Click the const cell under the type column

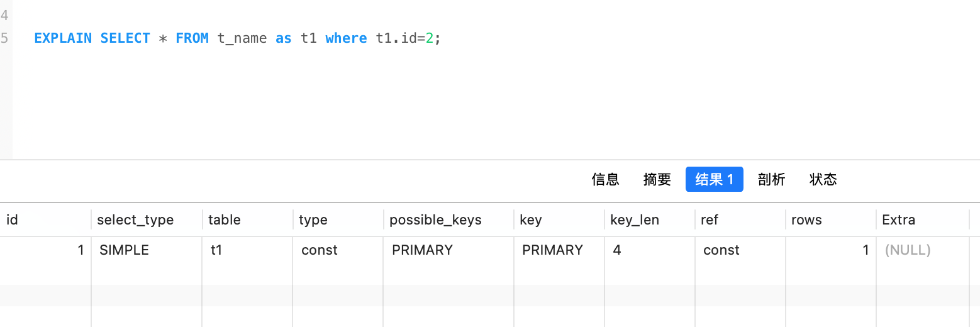pyautogui.click(x=319, y=250)
